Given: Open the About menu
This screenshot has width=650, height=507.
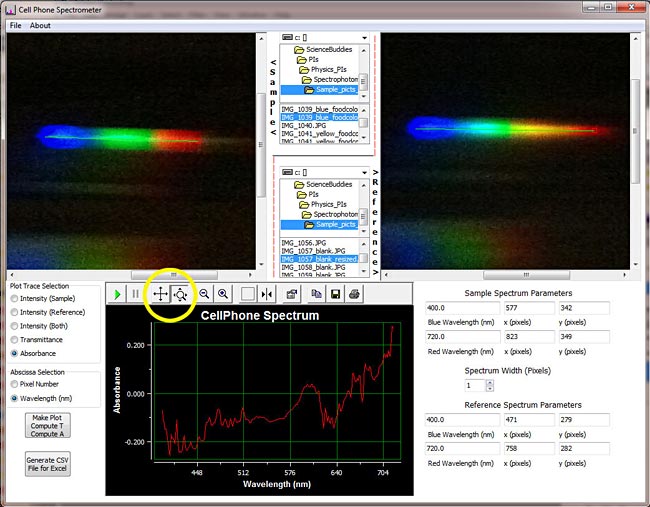Looking at the screenshot, I should (40, 25).
